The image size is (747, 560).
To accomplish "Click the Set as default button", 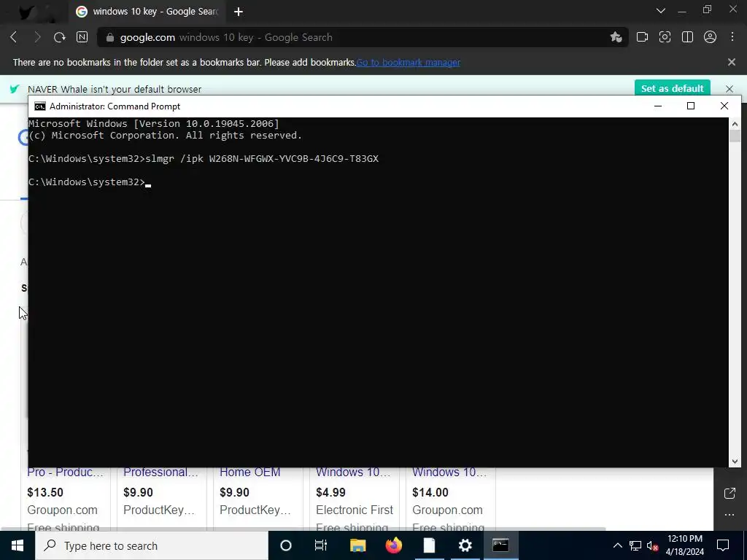I will tap(672, 88).
